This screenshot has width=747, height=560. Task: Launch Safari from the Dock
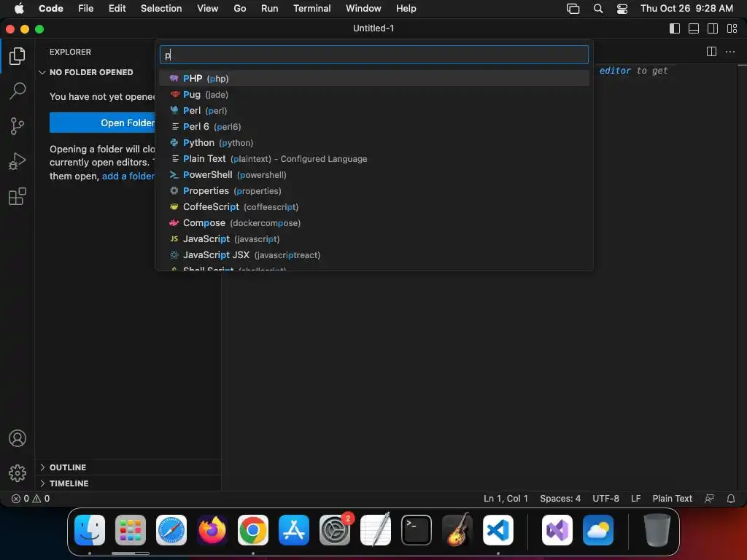171,530
